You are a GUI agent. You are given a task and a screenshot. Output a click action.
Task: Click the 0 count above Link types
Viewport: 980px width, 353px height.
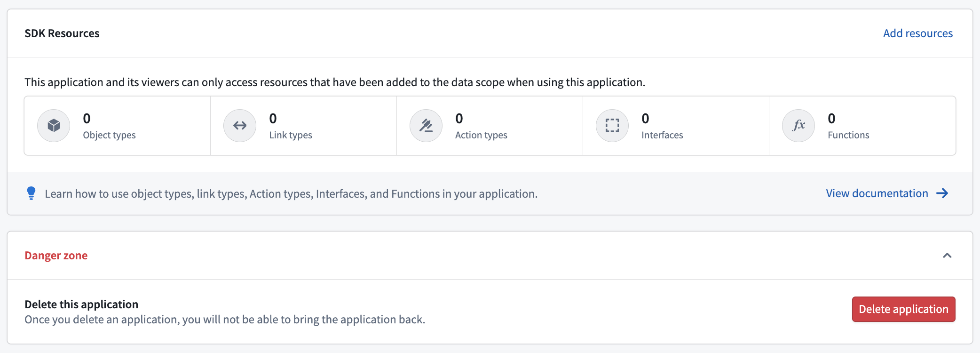point(273,119)
